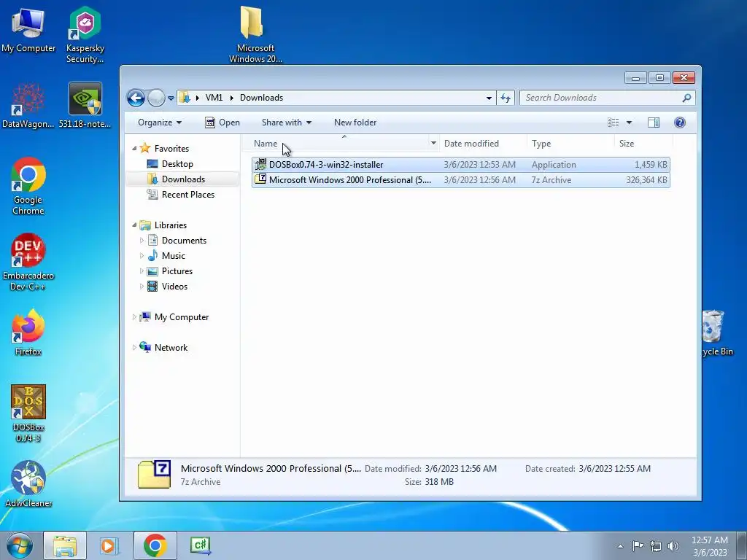Open Action Center flag icon
This screenshot has width=747, height=560.
pyautogui.click(x=638, y=546)
